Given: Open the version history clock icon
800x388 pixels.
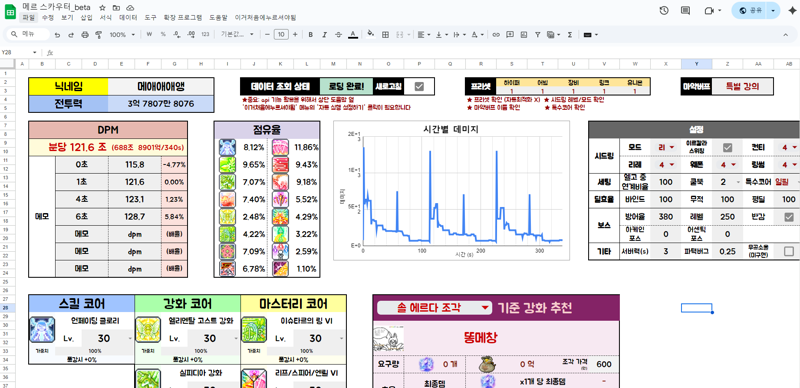Looking at the screenshot, I should 664,10.
